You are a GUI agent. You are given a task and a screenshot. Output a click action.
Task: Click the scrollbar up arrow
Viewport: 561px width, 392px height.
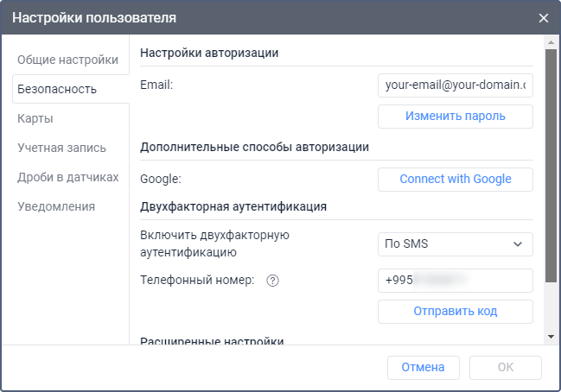point(551,41)
